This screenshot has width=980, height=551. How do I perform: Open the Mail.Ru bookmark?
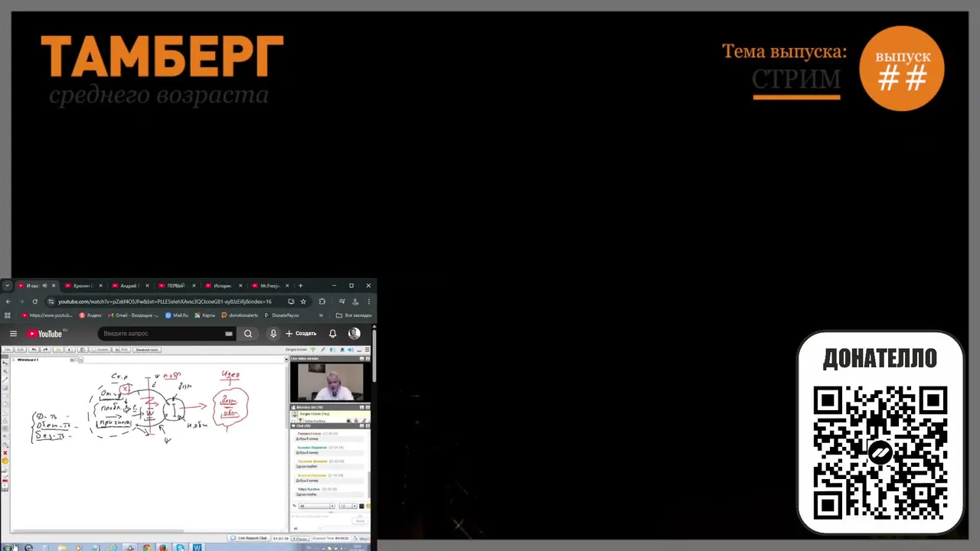pos(177,315)
